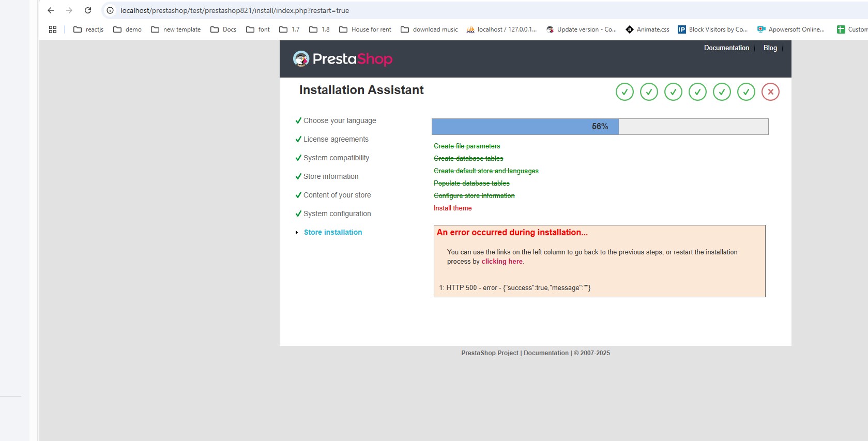Click the HTTP 500 error message line
This screenshot has width=868, height=441.
point(515,288)
